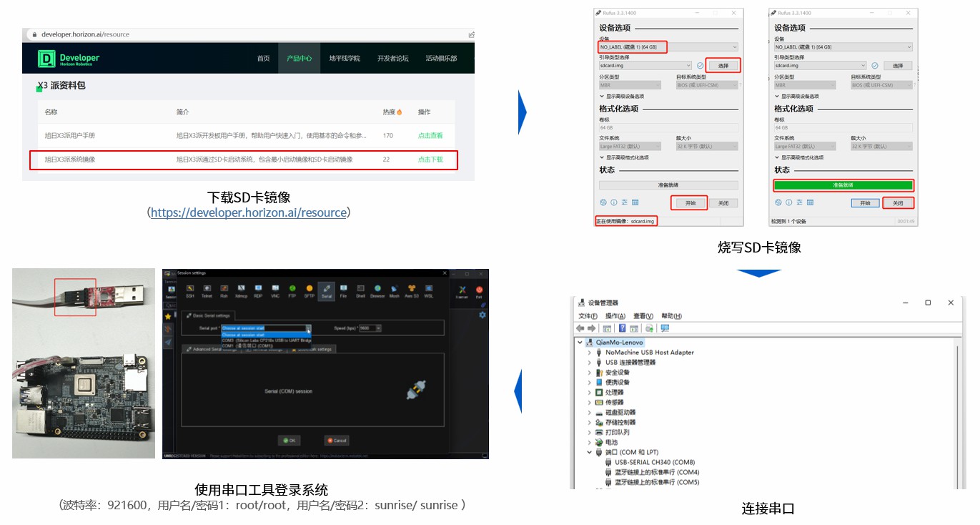Viewport: 980px width, 525px height.
Task: Click blue question-mark help icon in Device Manager
Action: point(623,328)
